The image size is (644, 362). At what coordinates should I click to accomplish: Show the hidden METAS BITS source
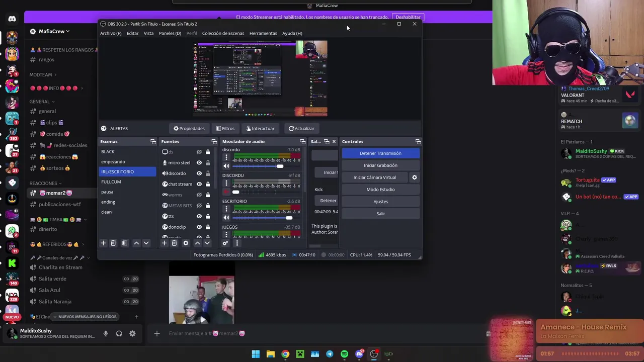(x=199, y=205)
